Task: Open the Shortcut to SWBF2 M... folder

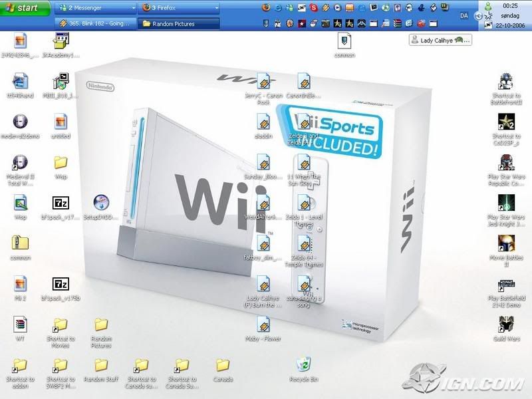Action: (61, 373)
